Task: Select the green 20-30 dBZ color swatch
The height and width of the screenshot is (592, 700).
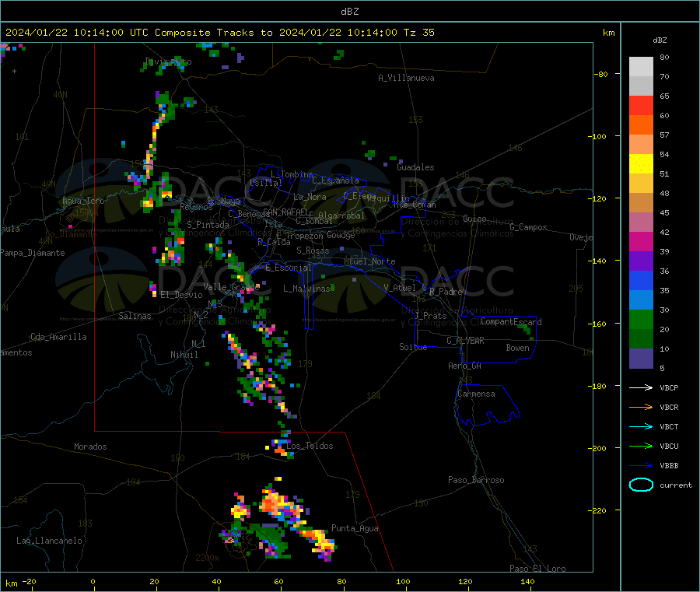Action: click(x=641, y=320)
